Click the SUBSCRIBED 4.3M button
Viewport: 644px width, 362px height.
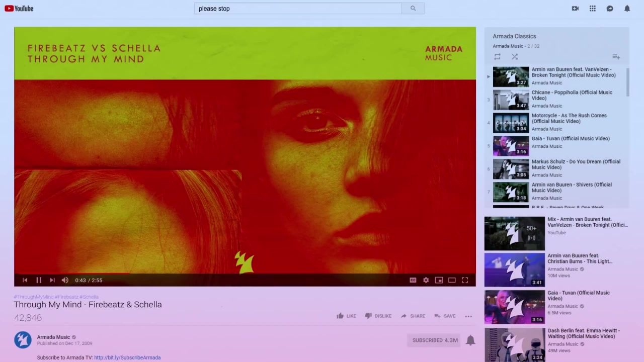pos(435,340)
